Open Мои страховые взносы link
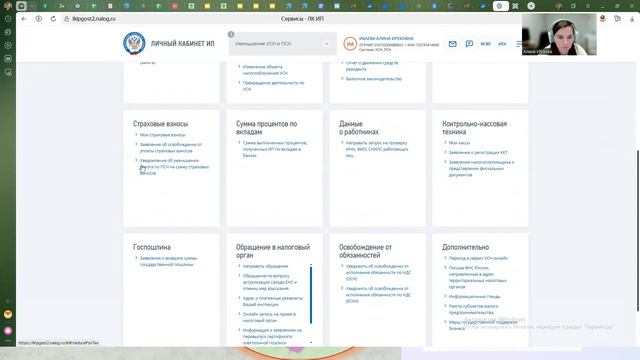 click(162, 135)
